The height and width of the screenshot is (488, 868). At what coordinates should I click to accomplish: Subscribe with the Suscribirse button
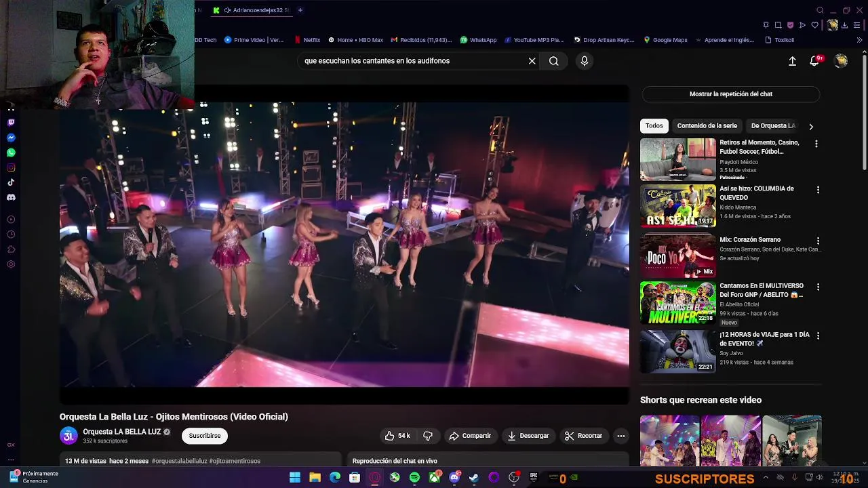[x=205, y=436]
